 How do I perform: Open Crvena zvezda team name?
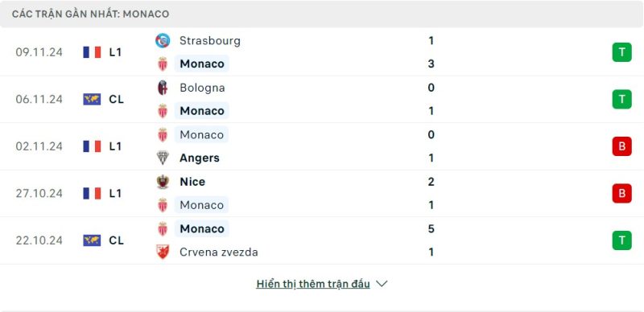218,252
